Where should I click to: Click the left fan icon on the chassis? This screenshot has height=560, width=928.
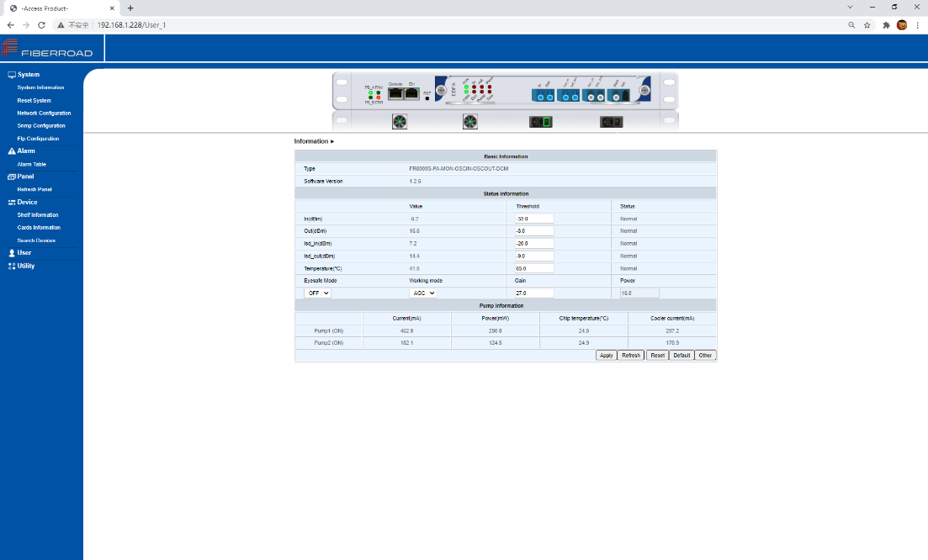(400, 122)
